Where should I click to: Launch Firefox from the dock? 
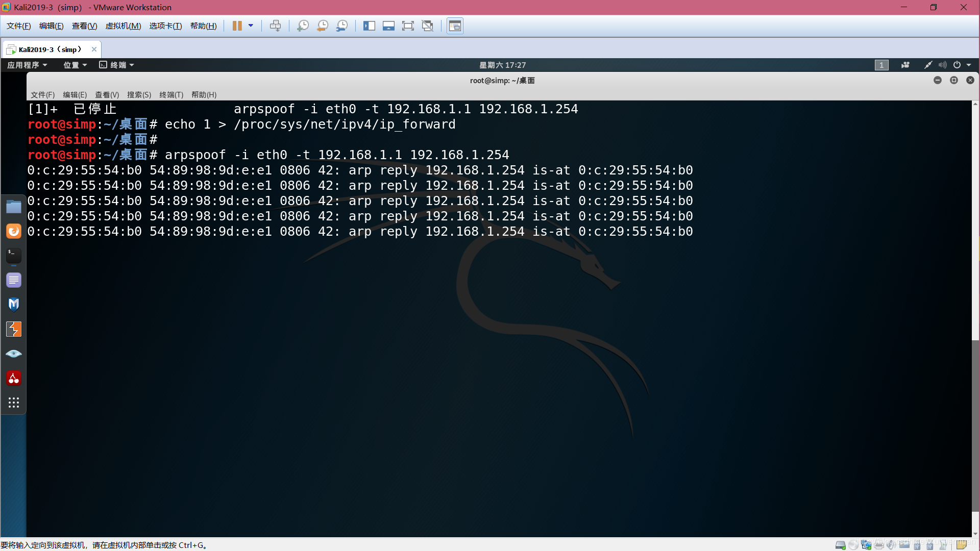[14, 231]
